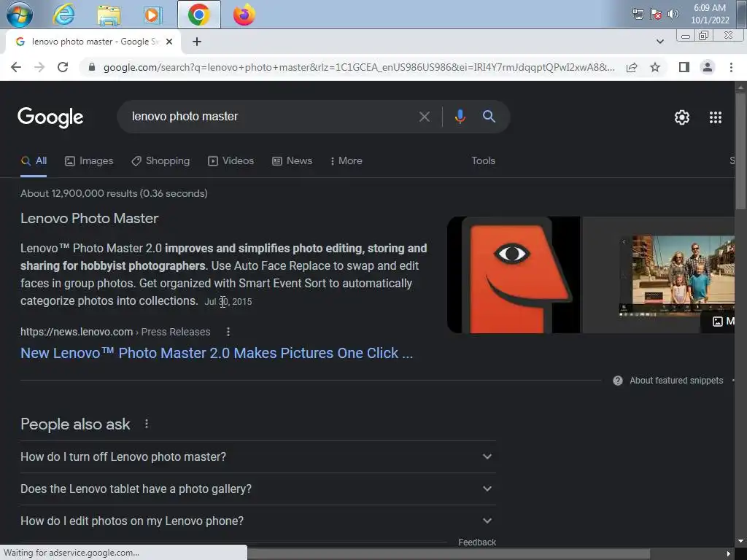The image size is (747, 560).
Task: Start voice search with microphone icon
Action: coord(460,117)
